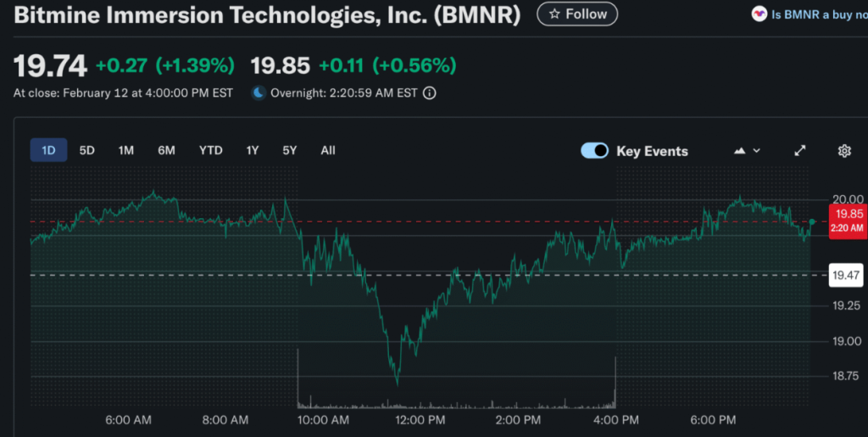Select the 1D chart range
This screenshot has height=437, width=868.
click(x=48, y=150)
